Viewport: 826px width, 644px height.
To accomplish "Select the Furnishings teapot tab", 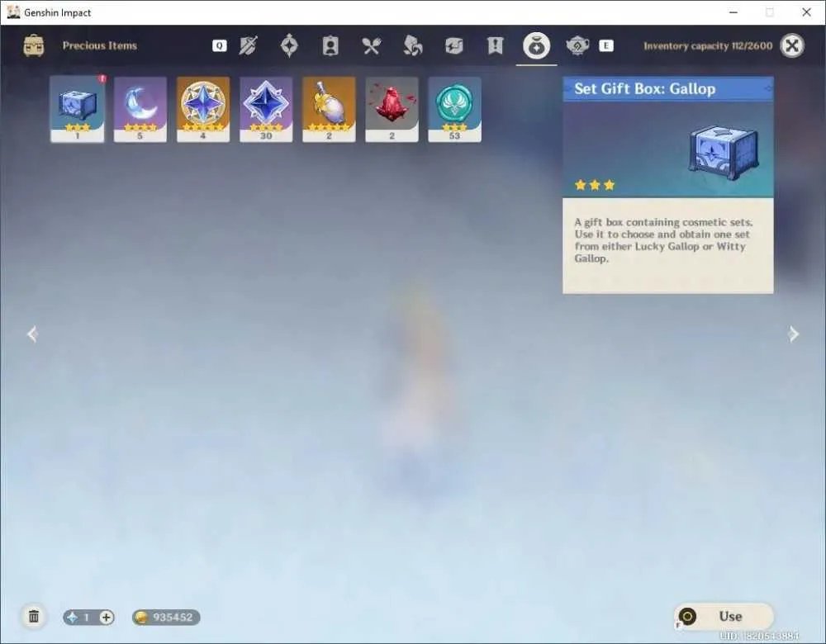I will tap(577, 45).
